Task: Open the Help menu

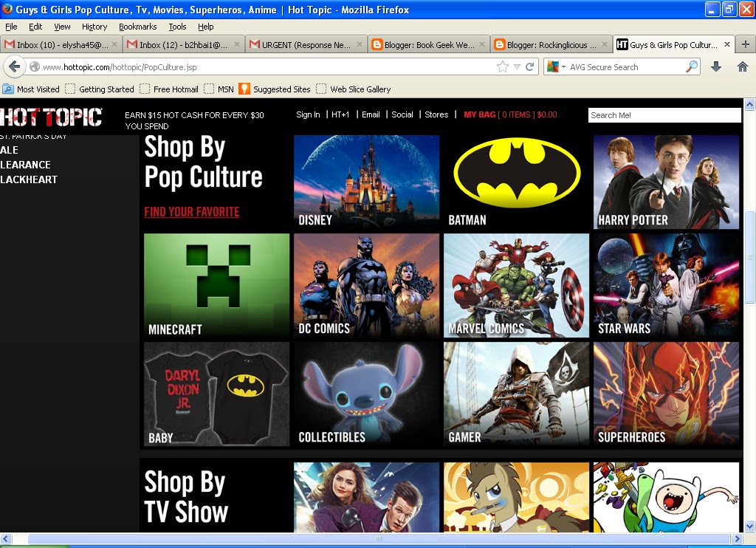Action: [206, 27]
